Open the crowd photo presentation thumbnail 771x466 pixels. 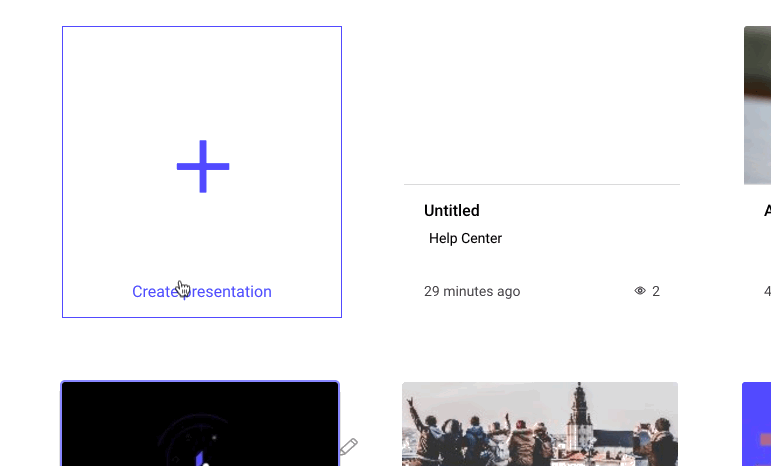point(540,425)
